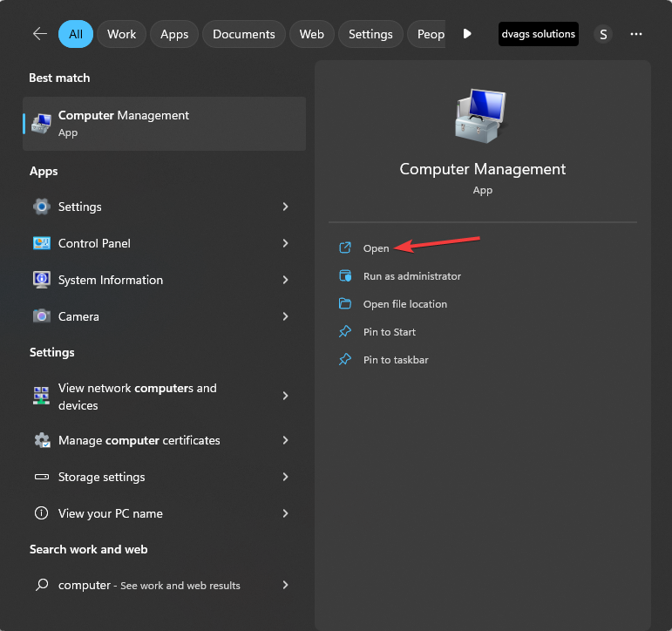The image size is (672, 631).
Task: Click the Settings gear icon in Apps
Action: click(x=42, y=207)
